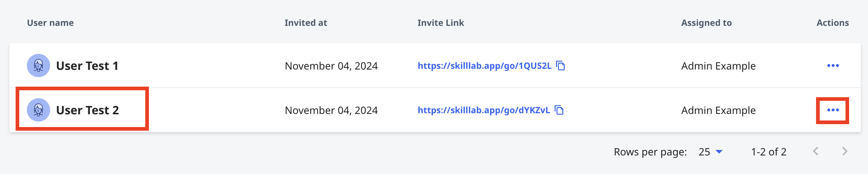The height and width of the screenshot is (174, 868).
Task: Open actions menu for User Test 2
Action: coord(833,110)
